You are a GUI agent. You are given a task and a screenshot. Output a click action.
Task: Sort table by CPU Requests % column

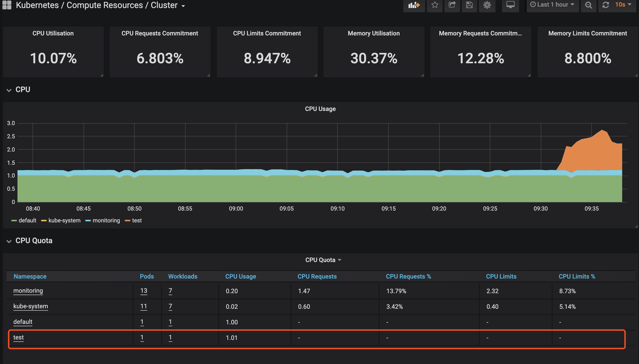409,276
